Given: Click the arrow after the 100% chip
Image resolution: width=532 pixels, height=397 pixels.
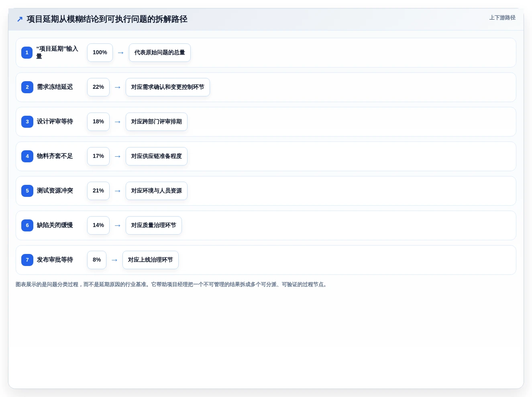Looking at the screenshot, I should coord(121,53).
